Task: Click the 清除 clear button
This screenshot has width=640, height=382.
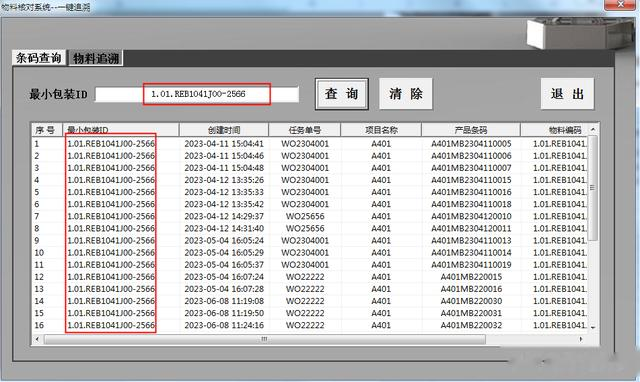Action: [x=405, y=94]
